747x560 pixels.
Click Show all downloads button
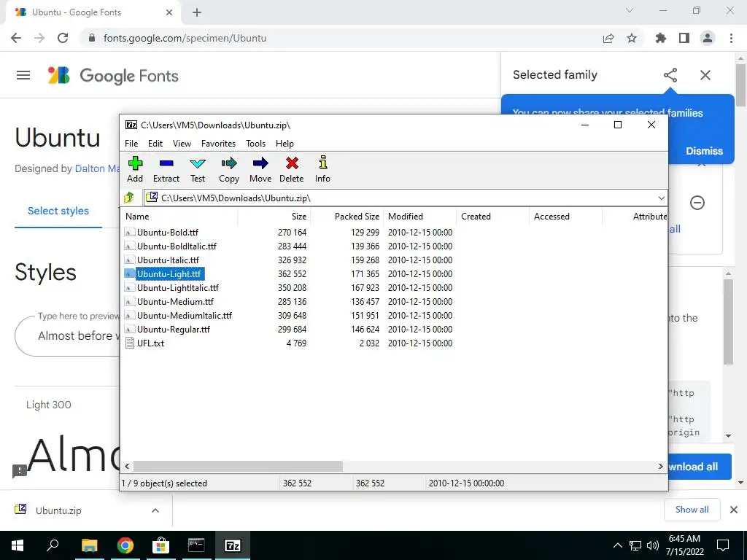pos(692,510)
